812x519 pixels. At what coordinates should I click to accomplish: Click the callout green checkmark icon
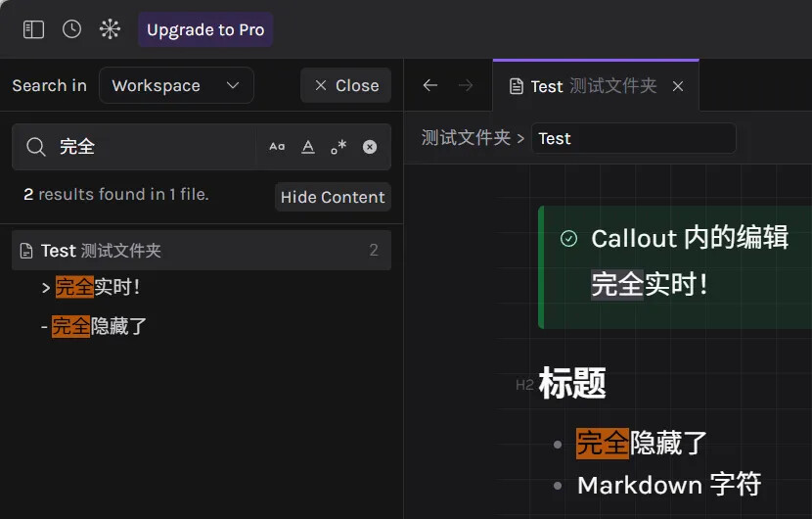pyautogui.click(x=568, y=238)
